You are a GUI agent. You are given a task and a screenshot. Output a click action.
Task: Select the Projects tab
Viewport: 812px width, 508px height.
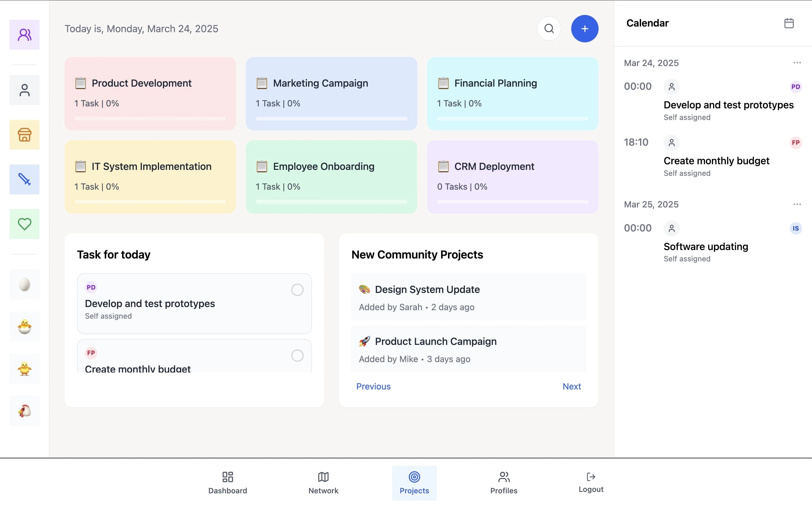pyautogui.click(x=414, y=483)
